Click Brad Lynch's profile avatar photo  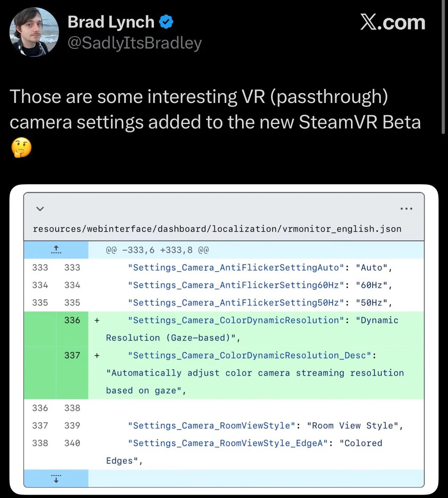coord(34,32)
